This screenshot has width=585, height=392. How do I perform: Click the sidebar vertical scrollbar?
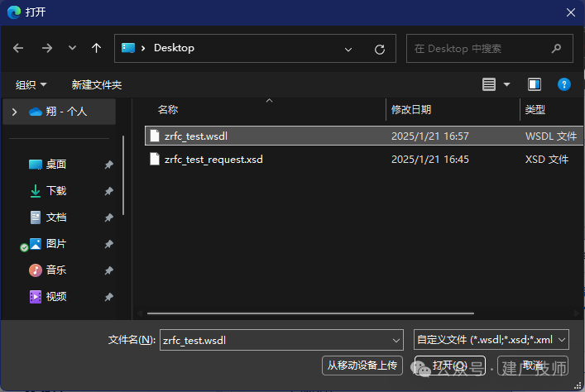coord(123,175)
